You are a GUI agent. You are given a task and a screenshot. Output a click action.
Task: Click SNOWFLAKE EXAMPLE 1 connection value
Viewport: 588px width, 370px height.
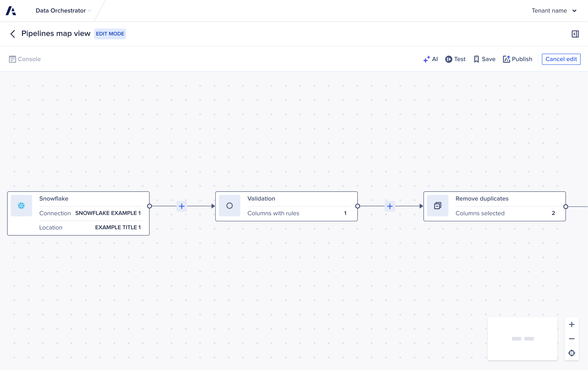pos(108,213)
